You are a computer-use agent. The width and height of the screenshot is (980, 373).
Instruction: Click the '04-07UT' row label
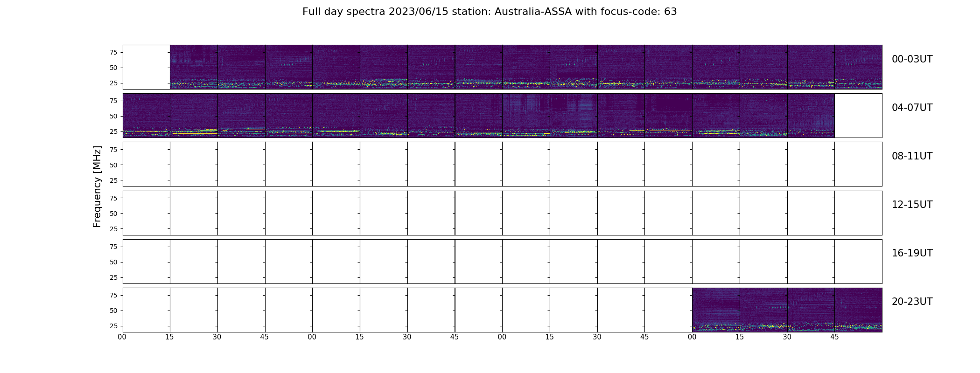point(912,108)
